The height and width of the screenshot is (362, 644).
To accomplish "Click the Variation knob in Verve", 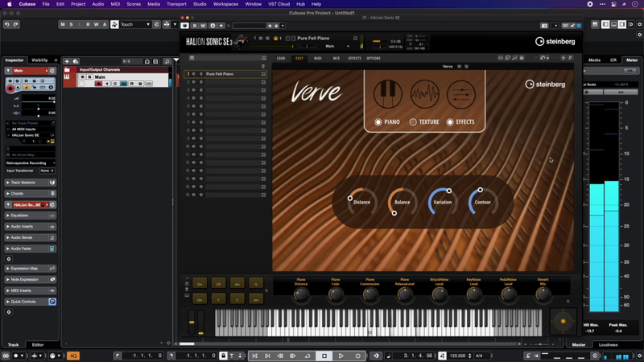I will coord(442,202).
